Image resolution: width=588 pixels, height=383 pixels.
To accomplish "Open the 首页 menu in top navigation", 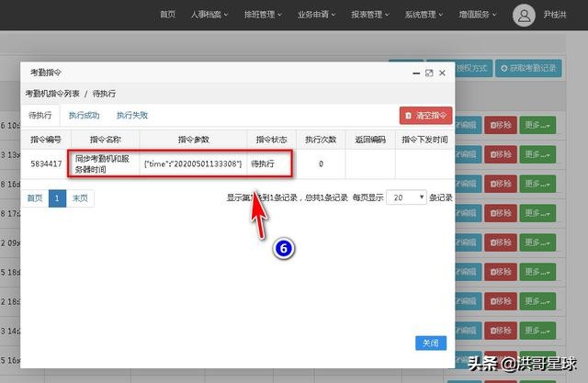I will (167, 15).
